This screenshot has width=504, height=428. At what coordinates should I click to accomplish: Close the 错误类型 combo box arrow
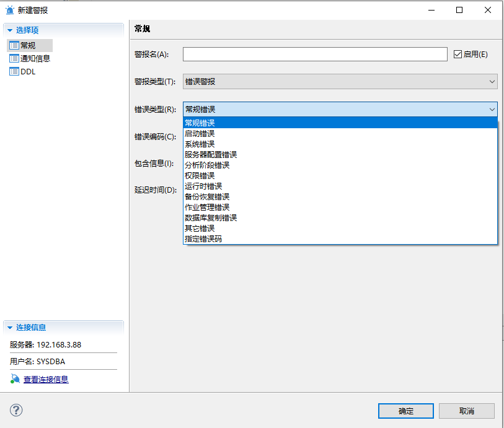click(492, 110)
